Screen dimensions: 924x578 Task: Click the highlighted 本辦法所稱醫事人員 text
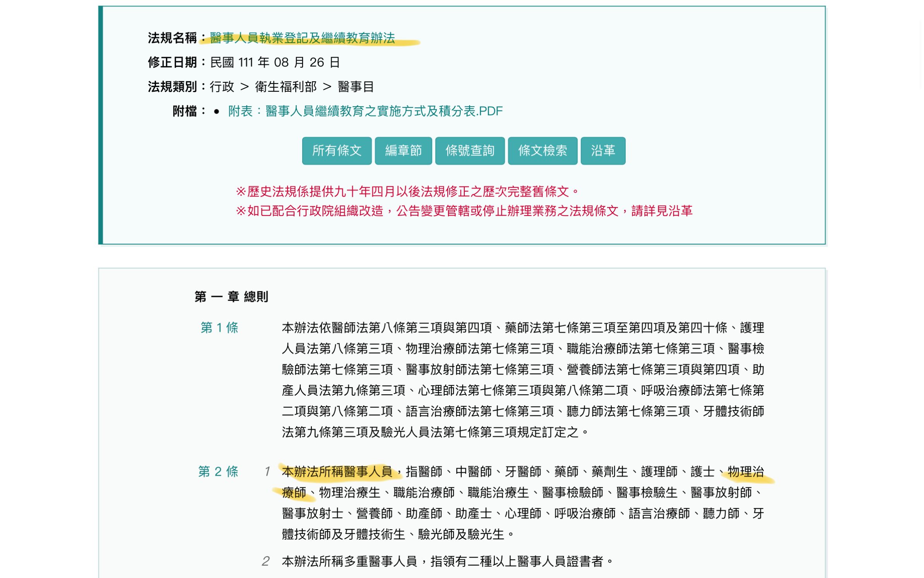pyautogui.click(x=337, y=472)
